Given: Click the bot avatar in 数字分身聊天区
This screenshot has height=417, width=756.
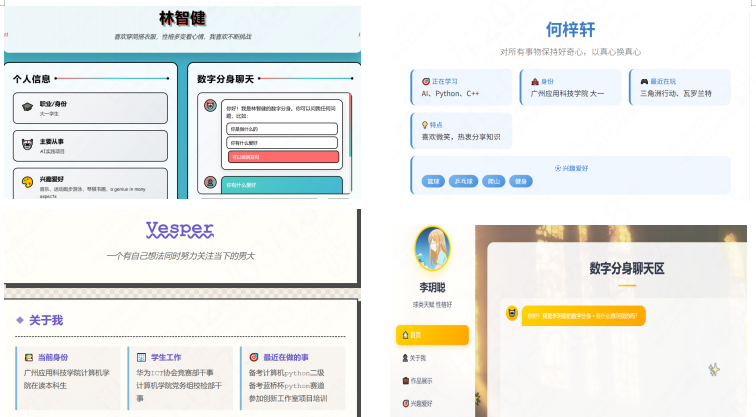Looking at the screenshot, I should (x=512, y=314).
